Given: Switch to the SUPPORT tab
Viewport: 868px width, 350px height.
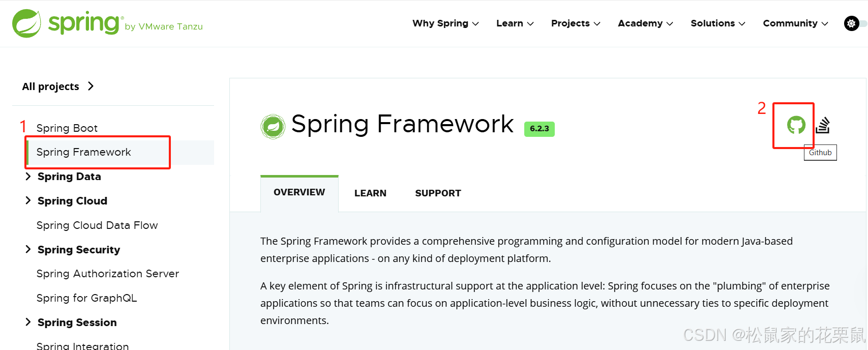Looking at the screenshot, I should [x=438, y=193].
